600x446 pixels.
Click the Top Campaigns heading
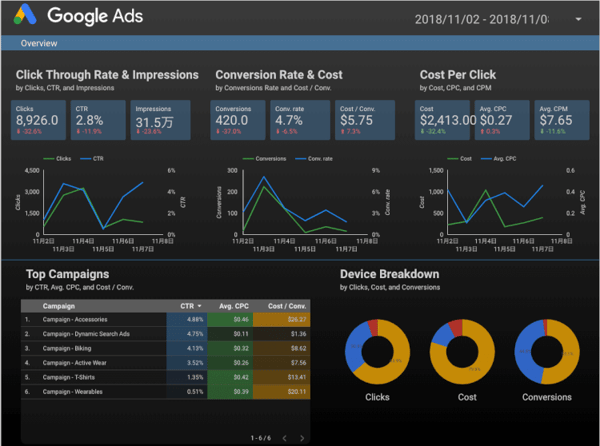point(68,274)
